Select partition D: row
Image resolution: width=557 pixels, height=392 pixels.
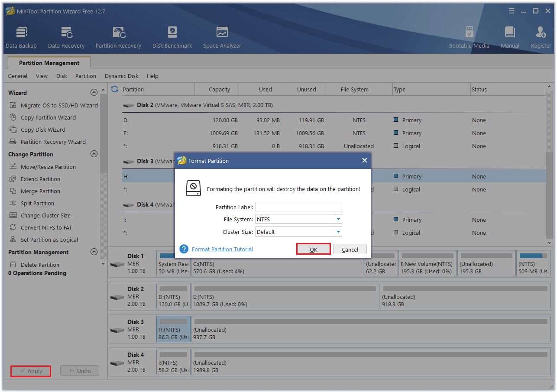point(333,120)
